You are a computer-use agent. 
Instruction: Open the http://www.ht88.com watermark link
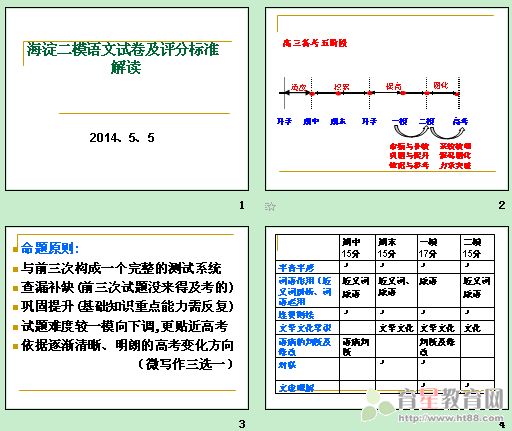click(451, 418)
